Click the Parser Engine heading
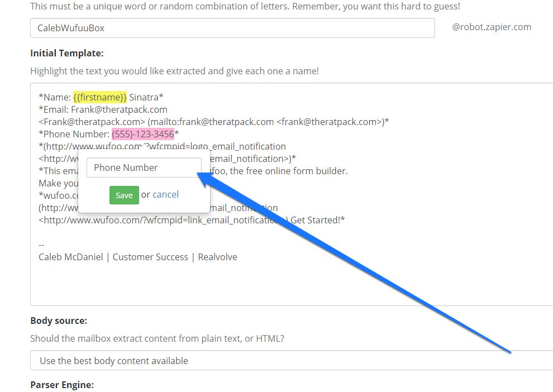The height and width of the screenshot is (392, 553). coord(62,385)
